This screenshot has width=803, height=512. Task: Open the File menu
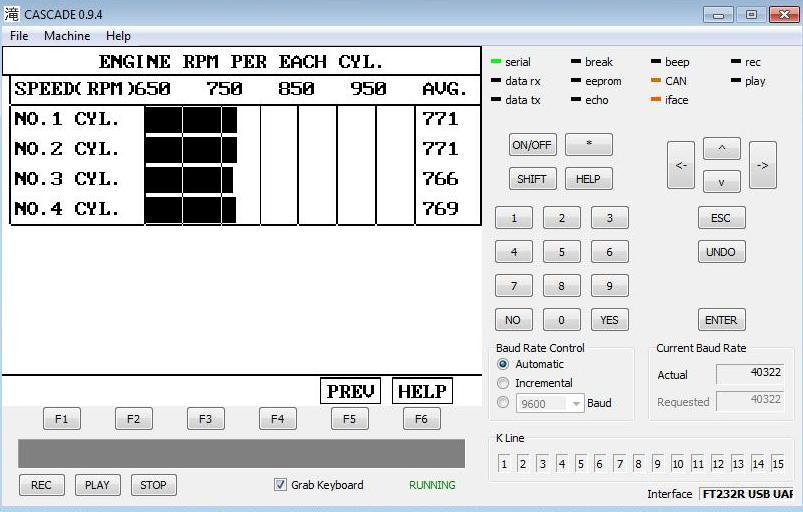pos(19,36)
